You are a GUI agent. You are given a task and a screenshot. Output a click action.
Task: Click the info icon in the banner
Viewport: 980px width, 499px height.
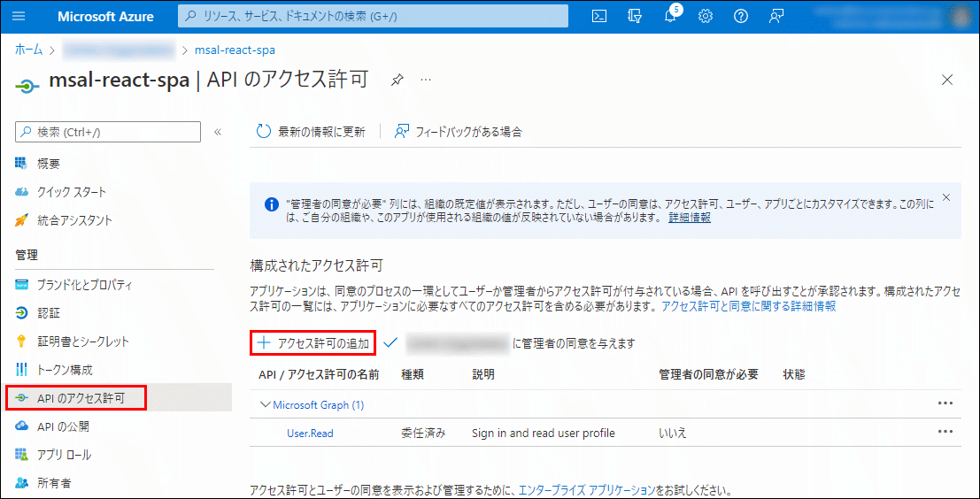(x=271, y=204)
